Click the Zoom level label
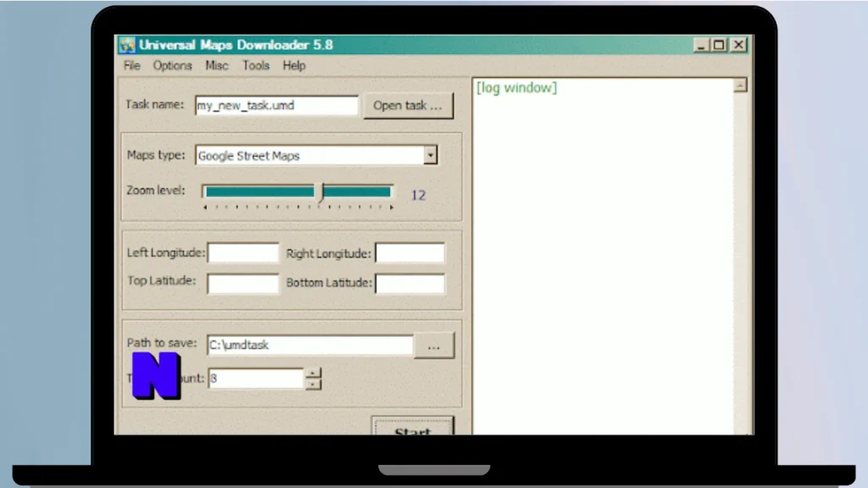This screenshot has height=488, width=868. pyautogui.click(x=156, y=191)
